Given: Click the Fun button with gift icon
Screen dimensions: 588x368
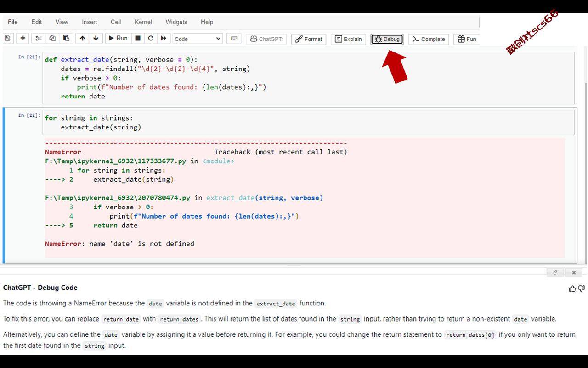Looking at the screenshot, I should [x=466, y=39].
